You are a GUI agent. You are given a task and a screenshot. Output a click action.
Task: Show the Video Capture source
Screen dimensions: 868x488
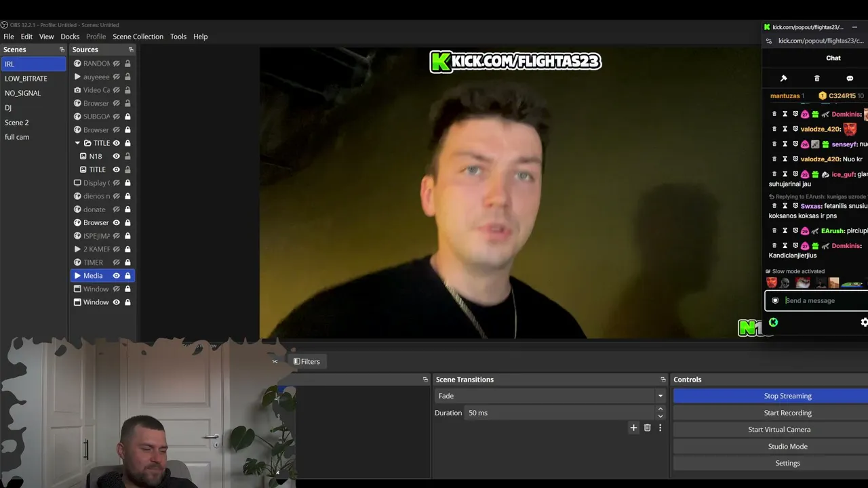pos(116,90)
